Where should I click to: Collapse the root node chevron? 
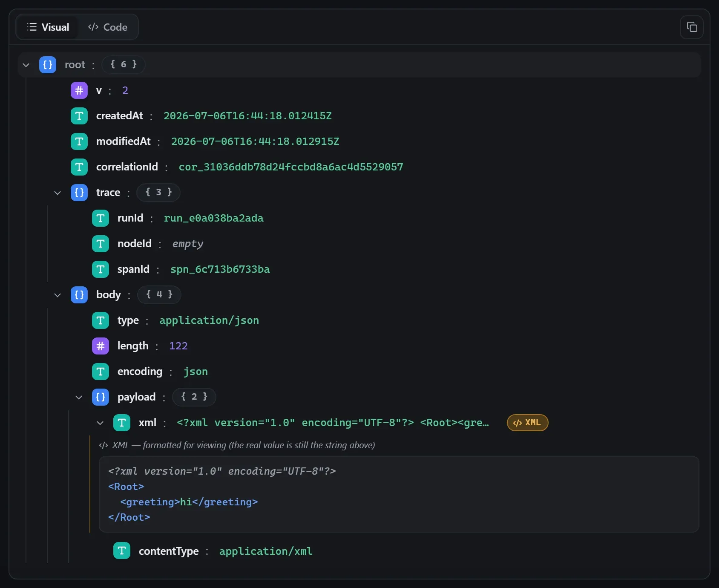pos(26,65)
